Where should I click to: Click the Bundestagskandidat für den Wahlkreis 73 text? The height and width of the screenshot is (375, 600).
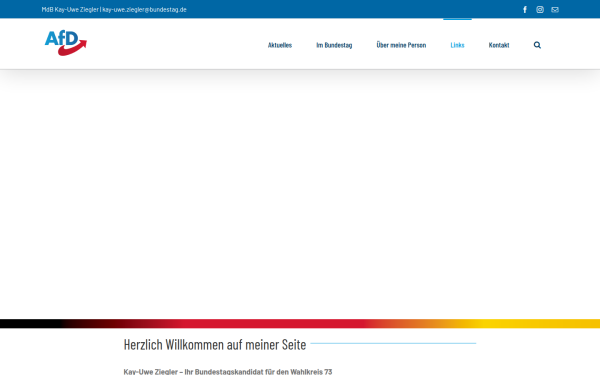263,371
